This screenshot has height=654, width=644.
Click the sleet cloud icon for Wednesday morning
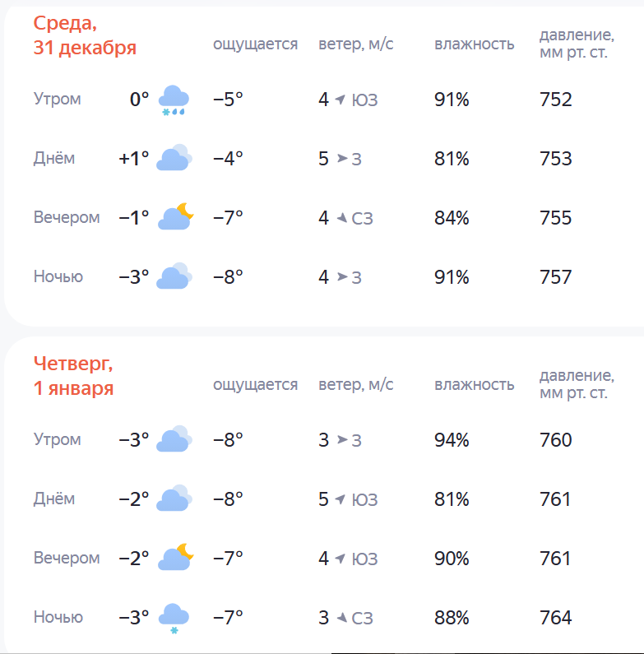coord(174,100)
